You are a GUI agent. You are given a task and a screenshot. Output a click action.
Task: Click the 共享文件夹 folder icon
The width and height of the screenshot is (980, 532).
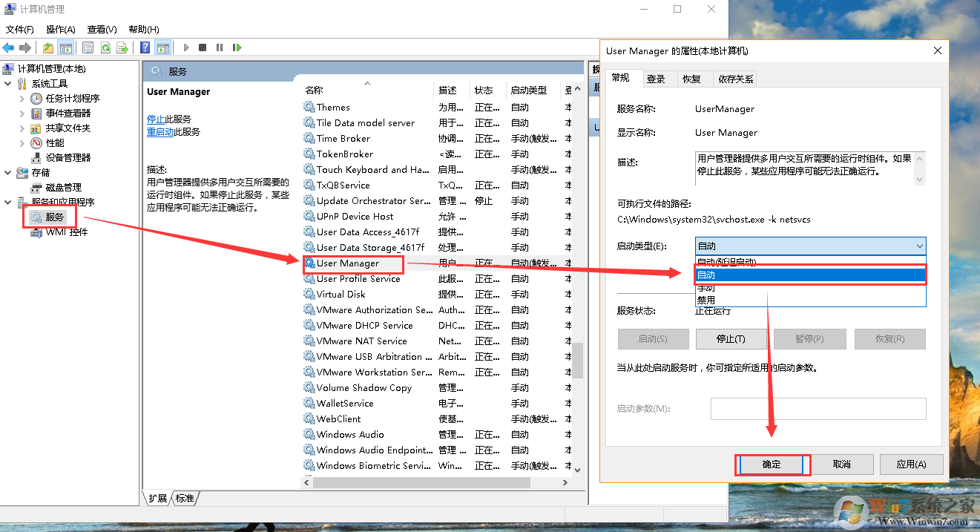tap(36, 128)
